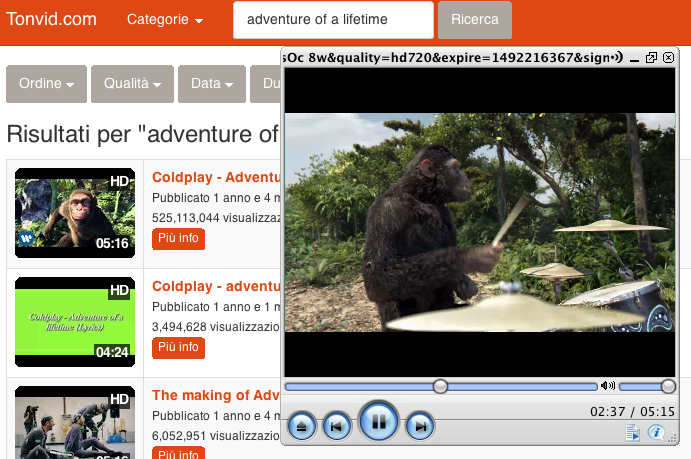
Task: Expand the Data filter dropdown
Action: (x=212, y=84)
